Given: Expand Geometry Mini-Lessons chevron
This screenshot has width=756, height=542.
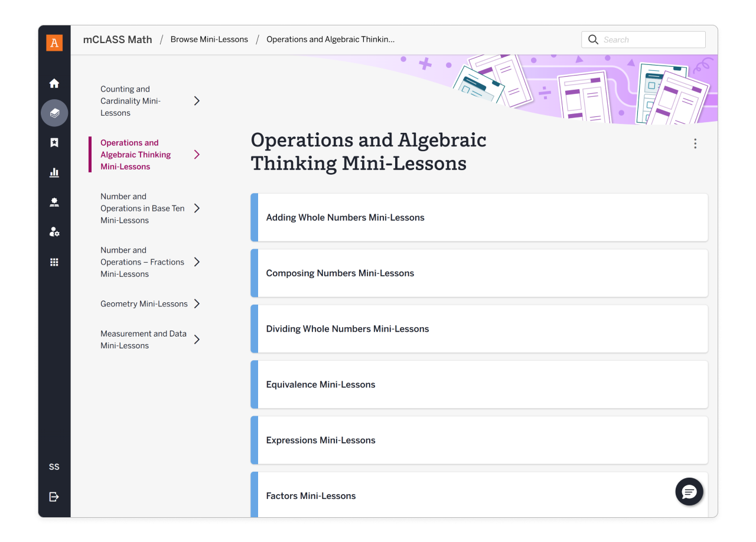Looking at the screenshot, I should click(x=197, y=303).
